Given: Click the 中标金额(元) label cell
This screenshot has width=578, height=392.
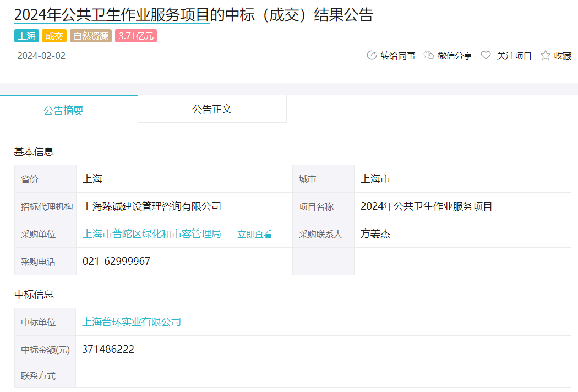Looking at the screenshot, I should click(45, 350).
